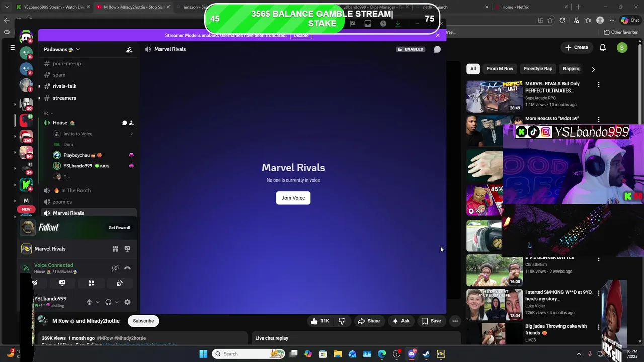This screenshot has width=644, height=362.
Task: Dislike the YouTube video
Action: pos(342,321)
